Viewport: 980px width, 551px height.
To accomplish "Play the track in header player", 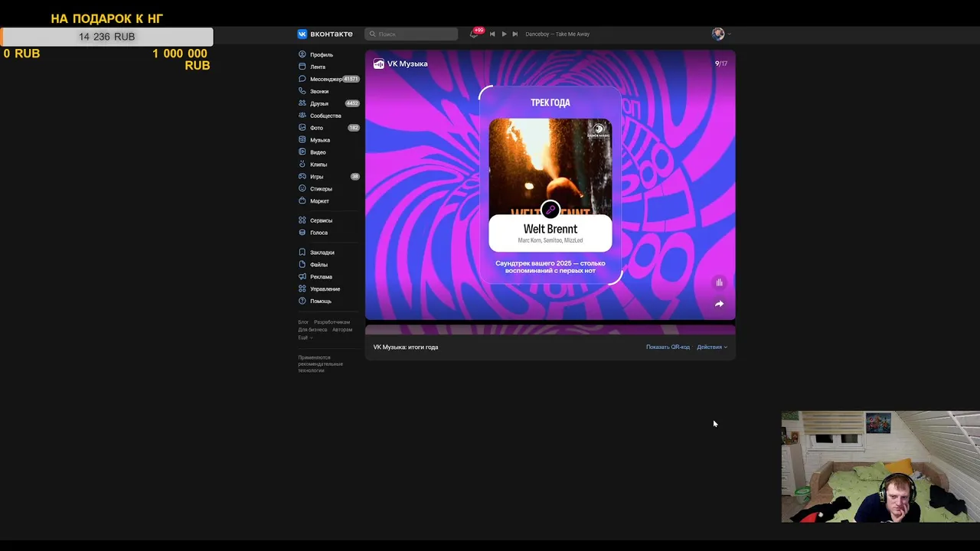I will [504, 34].
